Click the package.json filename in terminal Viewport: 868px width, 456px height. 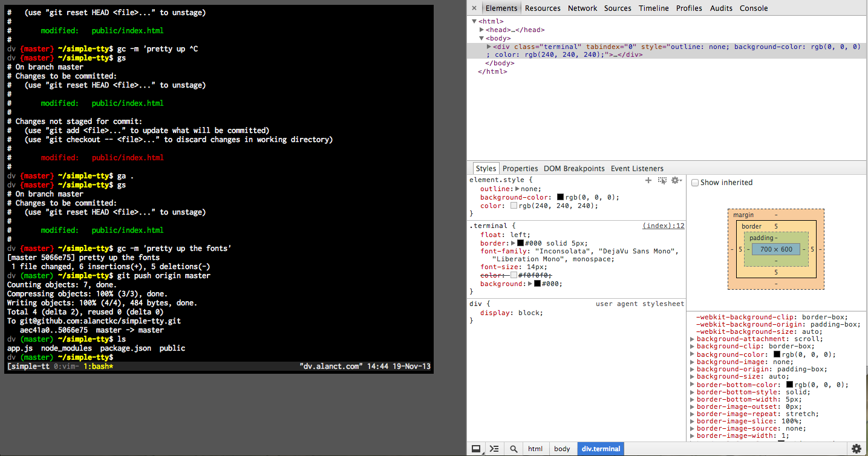(x=126, y=348)
